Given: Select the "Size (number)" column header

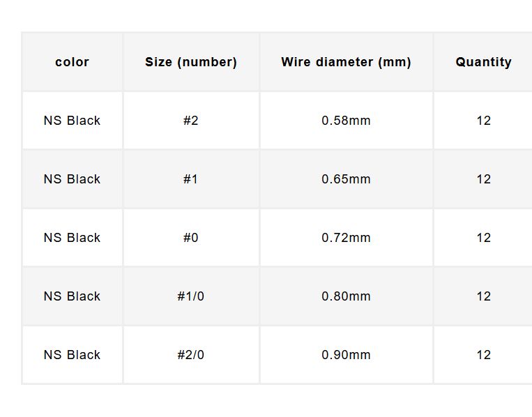Looking at the screenshot, I should click(191, 62).
